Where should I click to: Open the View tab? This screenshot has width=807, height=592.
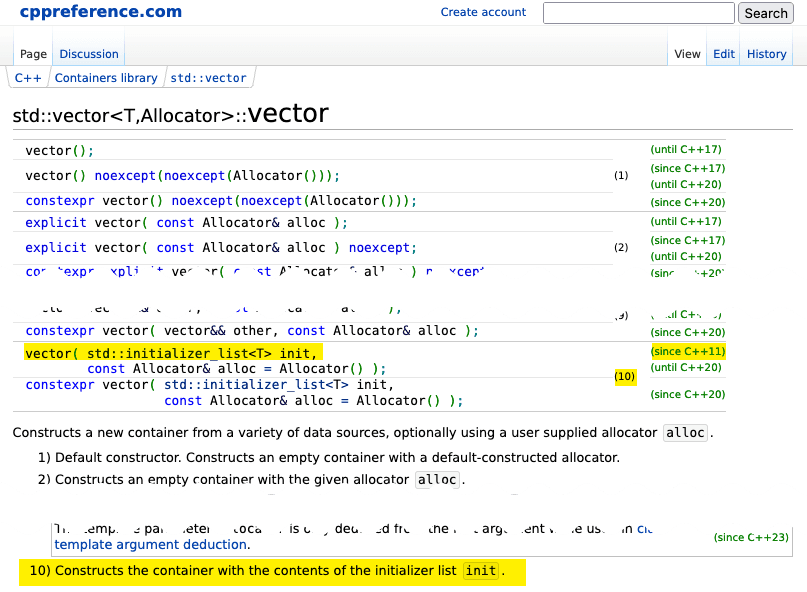687,53
